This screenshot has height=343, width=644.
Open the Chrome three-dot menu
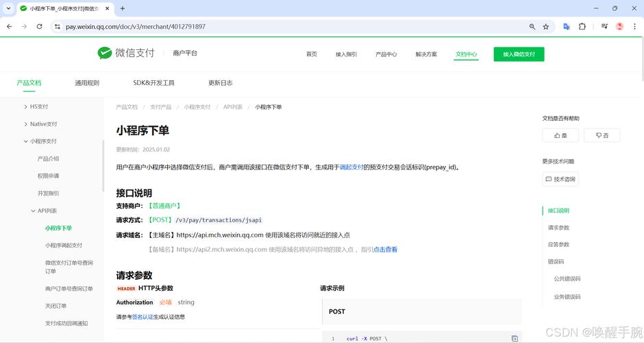[x=634, y=26]
